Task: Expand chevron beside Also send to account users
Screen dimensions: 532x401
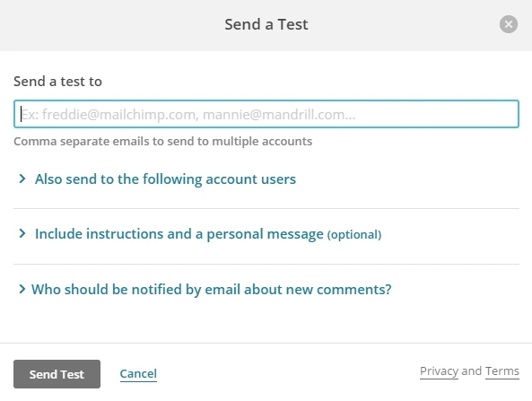Action: tap(22, 179)
